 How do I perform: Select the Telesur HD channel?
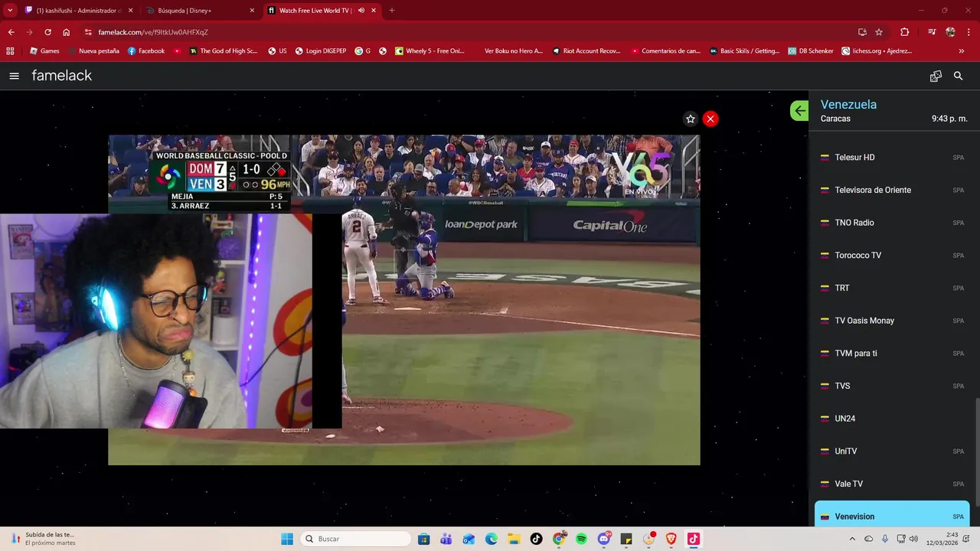(x=892, y=157)
